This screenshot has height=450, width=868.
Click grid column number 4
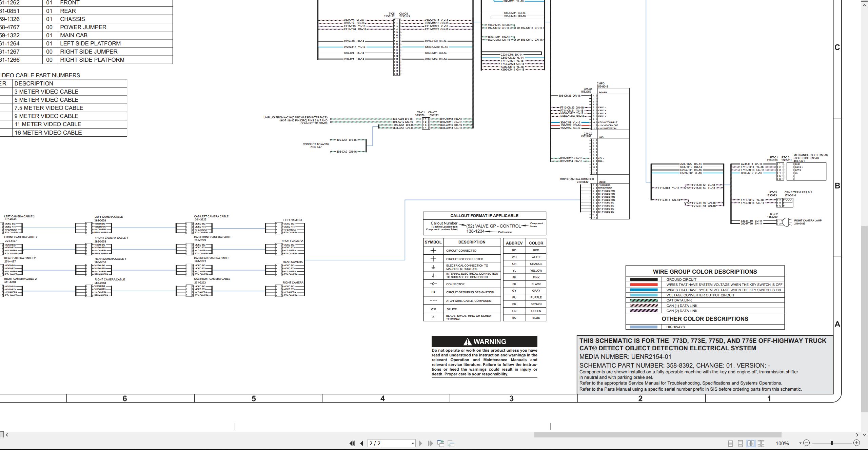382,399
